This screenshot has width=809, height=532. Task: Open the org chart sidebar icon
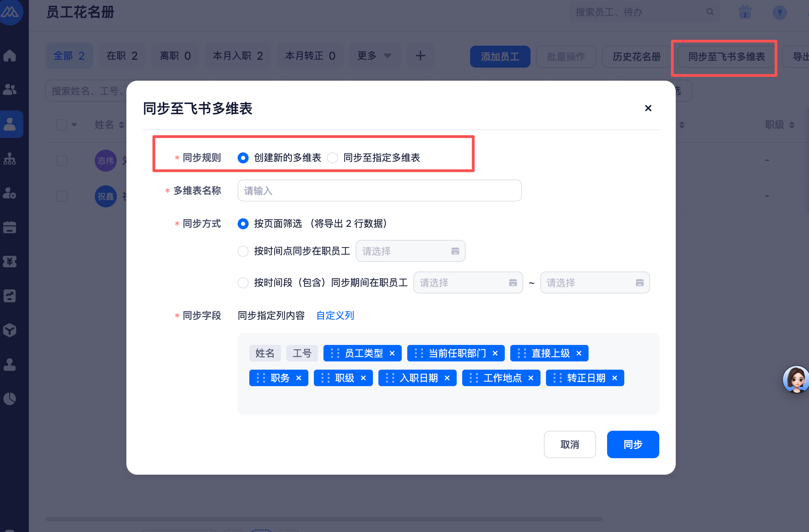tap(10, 159)
